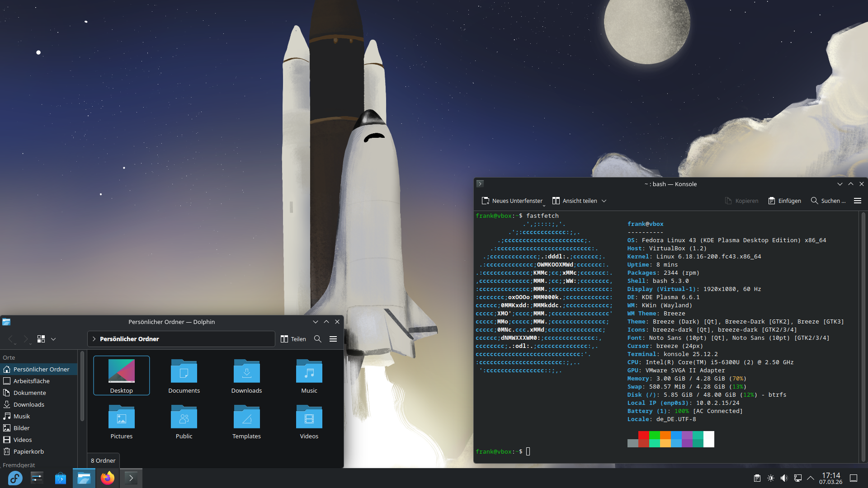Click the Konsole command prompt cursor
Screen dimensions: 868x488
tap(528, 451)
